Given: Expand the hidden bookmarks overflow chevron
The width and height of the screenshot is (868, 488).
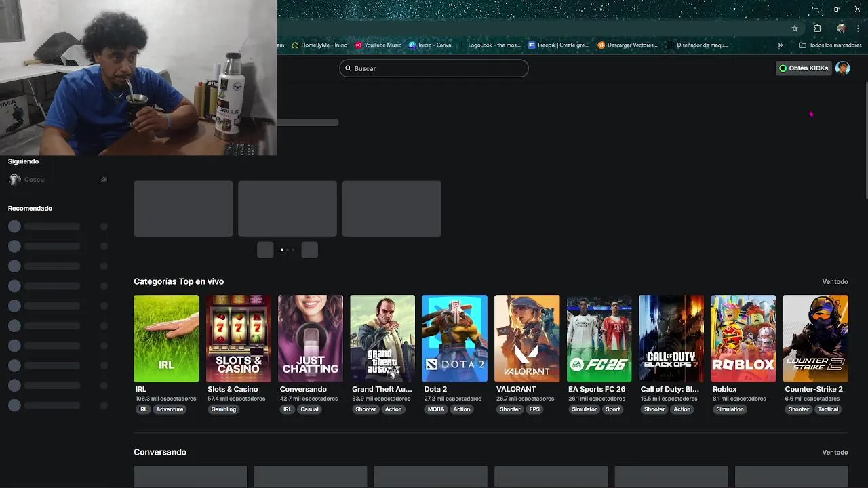Looking at the screenshot, I should coord(780,45).
